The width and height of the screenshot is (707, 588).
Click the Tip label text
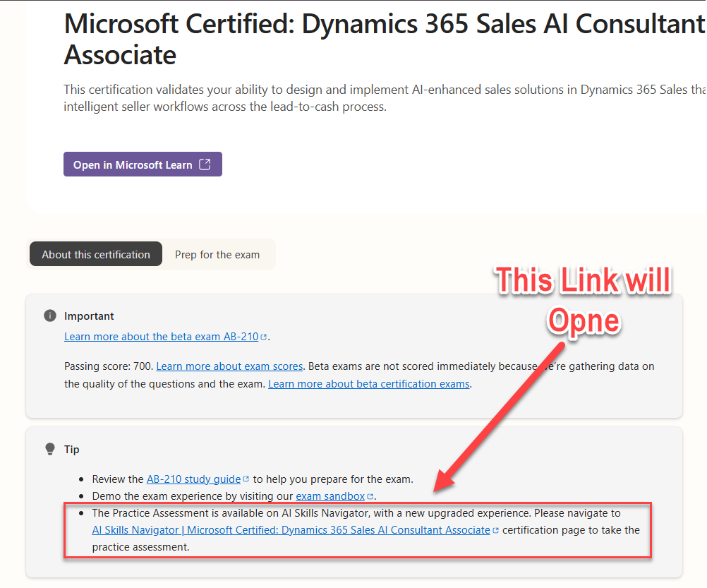coord(72,450)
